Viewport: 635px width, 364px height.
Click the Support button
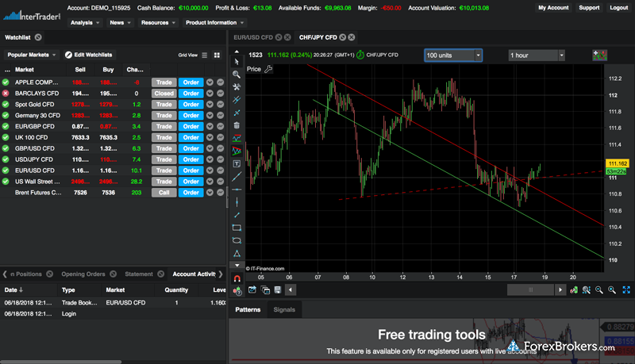tap(589, 8)
